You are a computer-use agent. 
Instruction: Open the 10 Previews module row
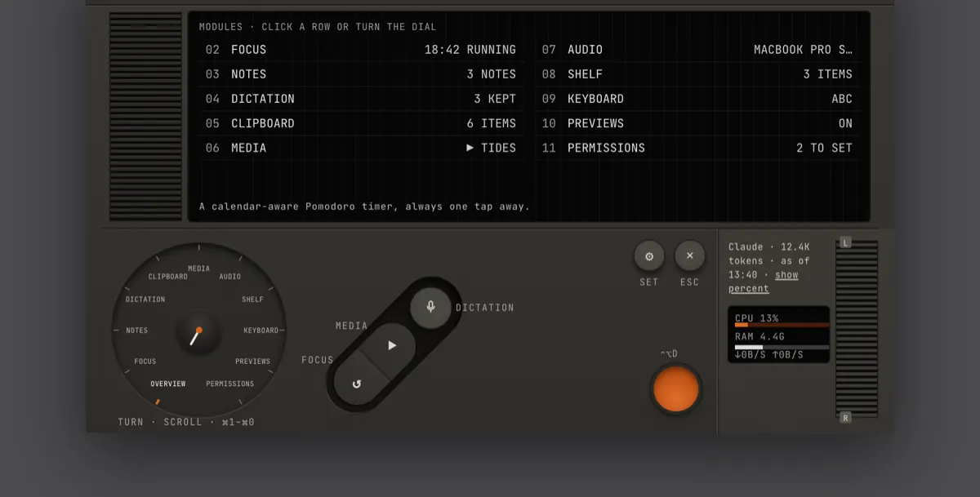[x=697, y=123]
